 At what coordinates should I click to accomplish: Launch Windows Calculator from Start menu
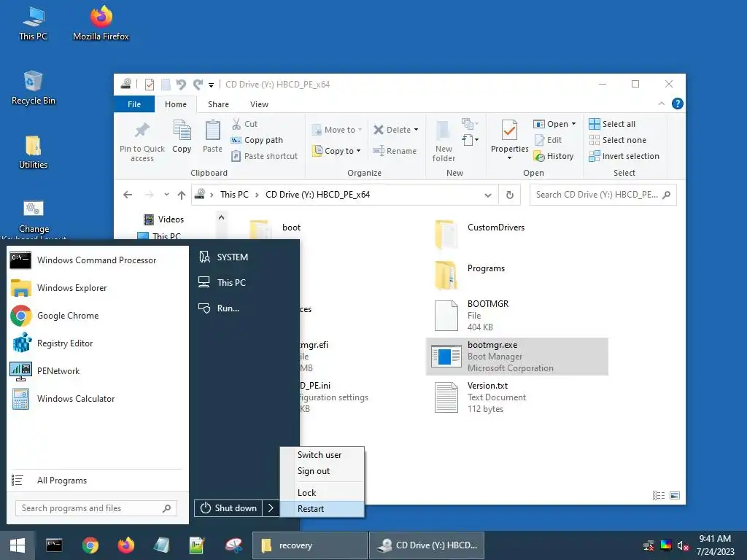[97, 399]
